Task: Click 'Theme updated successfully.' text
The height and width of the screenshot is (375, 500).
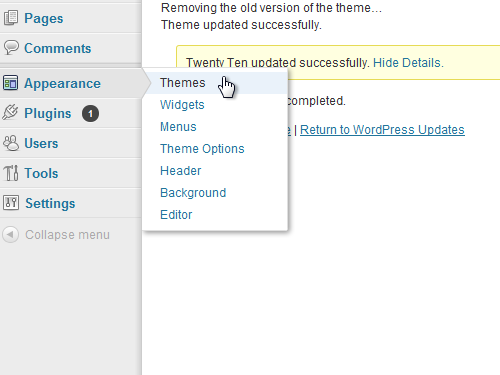Action: [241, 25]
